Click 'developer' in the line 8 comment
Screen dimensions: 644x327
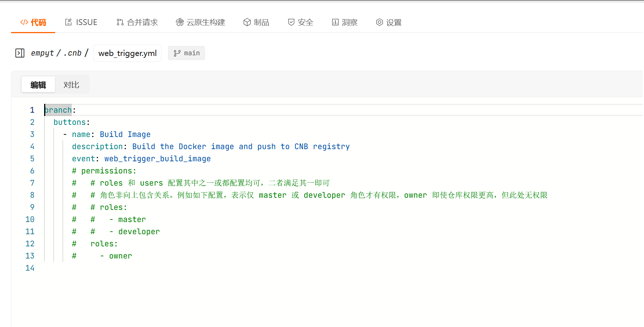click(324, 195)
